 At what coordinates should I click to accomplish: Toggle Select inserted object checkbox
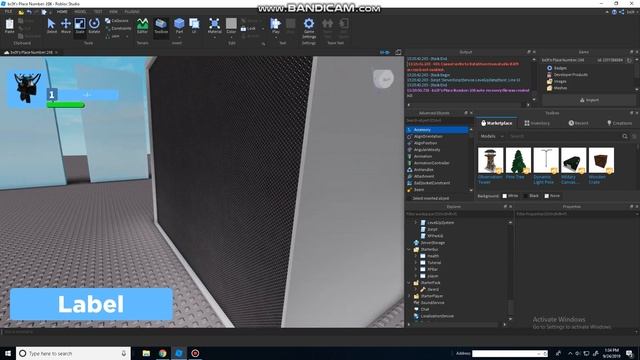coord(409,198)
